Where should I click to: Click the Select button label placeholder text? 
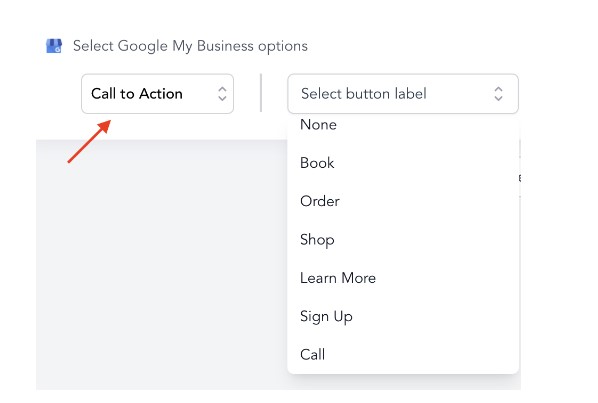coord(364,94)
